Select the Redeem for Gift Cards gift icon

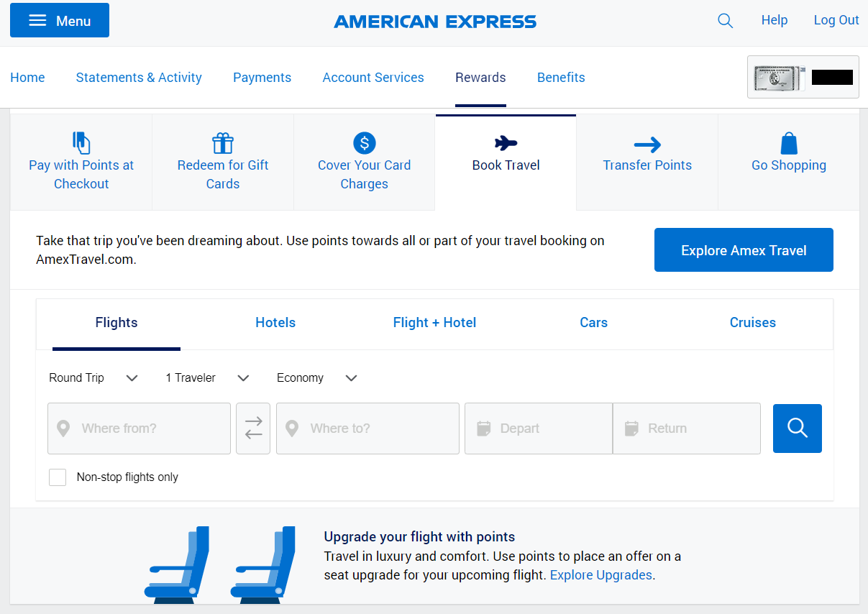[223, 143]
